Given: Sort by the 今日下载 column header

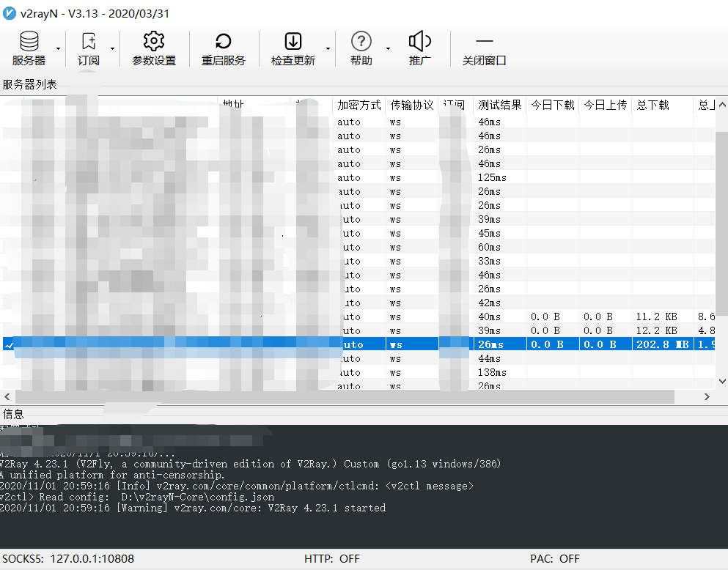Looking at the screenshot, I should (553, 106).
